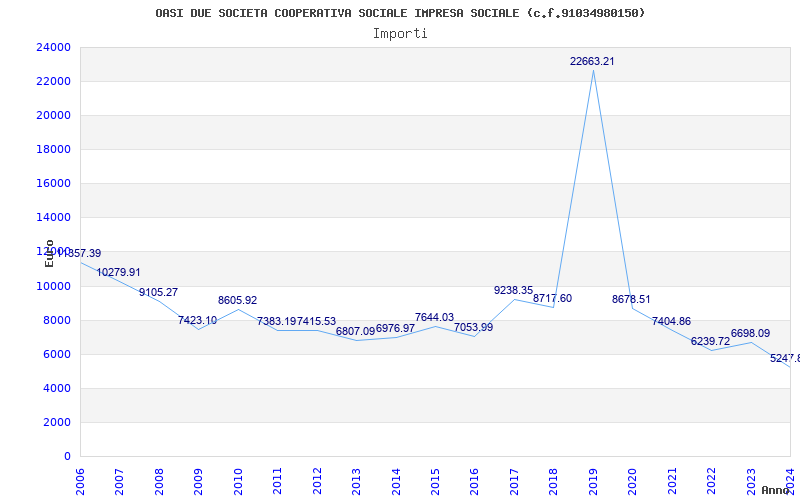The width and height of the screenshot is (800, 500).
Task: Click the 7644.03 data label
Action: click(434, 317)
